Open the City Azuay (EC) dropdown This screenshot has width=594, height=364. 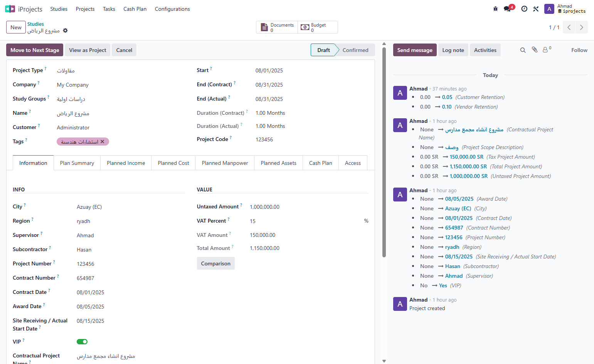[x=131, y=207]
